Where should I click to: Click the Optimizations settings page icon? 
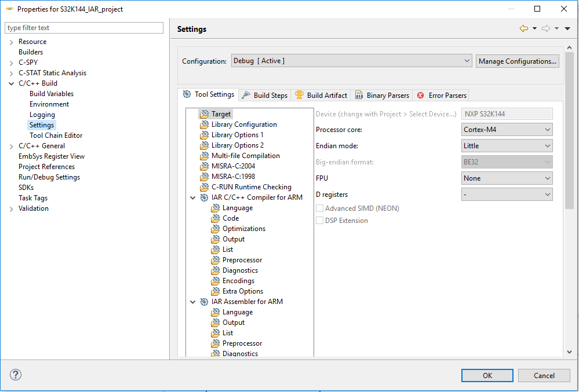[x=215, y=229]
